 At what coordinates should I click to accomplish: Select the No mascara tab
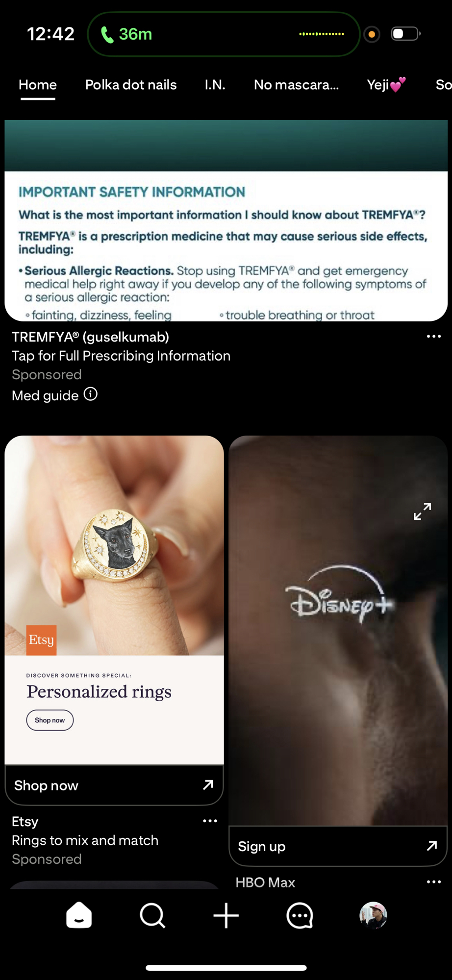coord(296,85)
